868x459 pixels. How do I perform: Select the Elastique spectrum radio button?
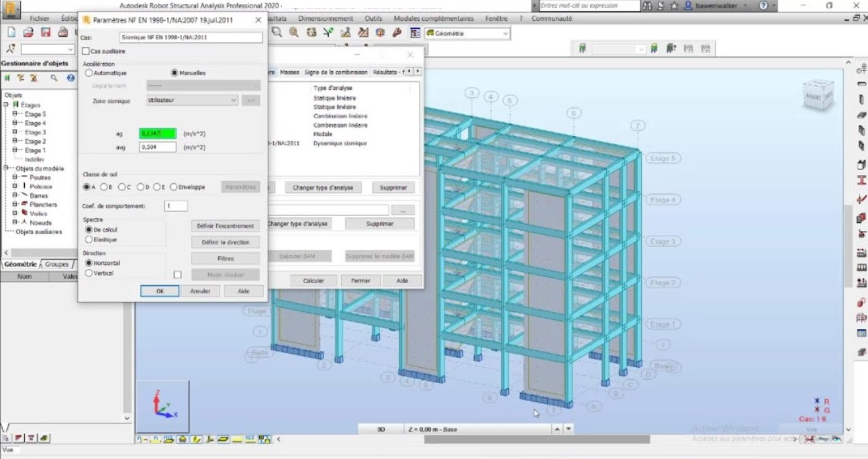coord(89,240)
